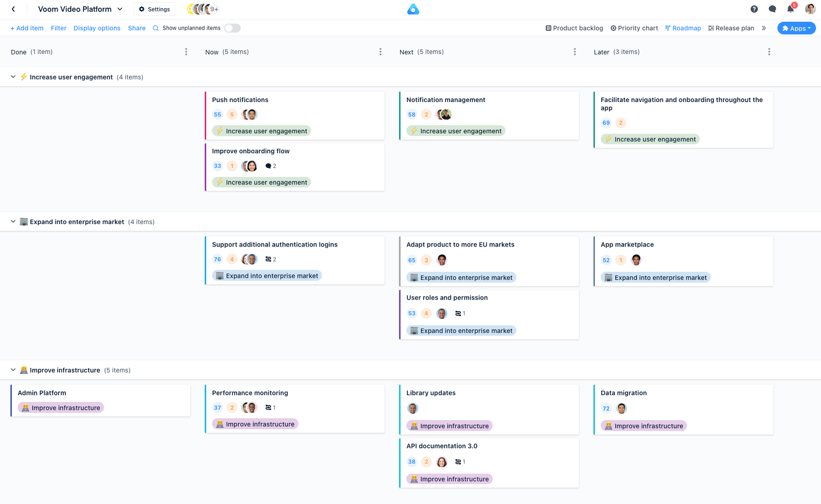Open the user profile avatar
821x504 pixels.
pos(810,9)
